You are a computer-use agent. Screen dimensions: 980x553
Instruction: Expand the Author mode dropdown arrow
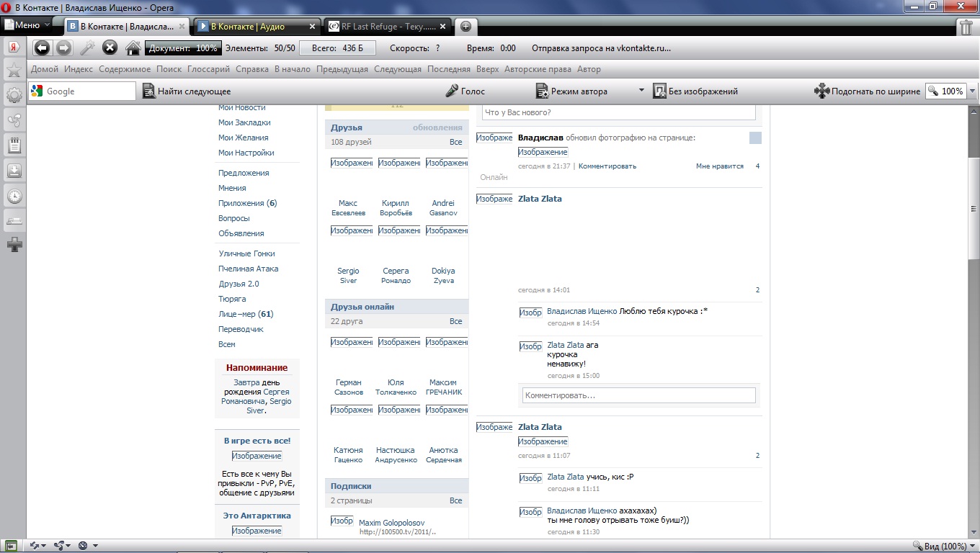641,91
